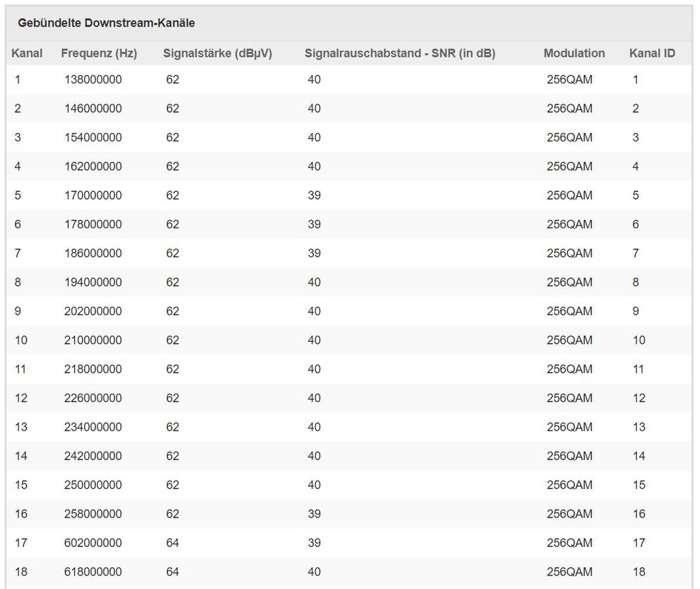This screenshot has height=589, width=700.
Task: Select the frequency value 602000000
Action: point(93,543)
